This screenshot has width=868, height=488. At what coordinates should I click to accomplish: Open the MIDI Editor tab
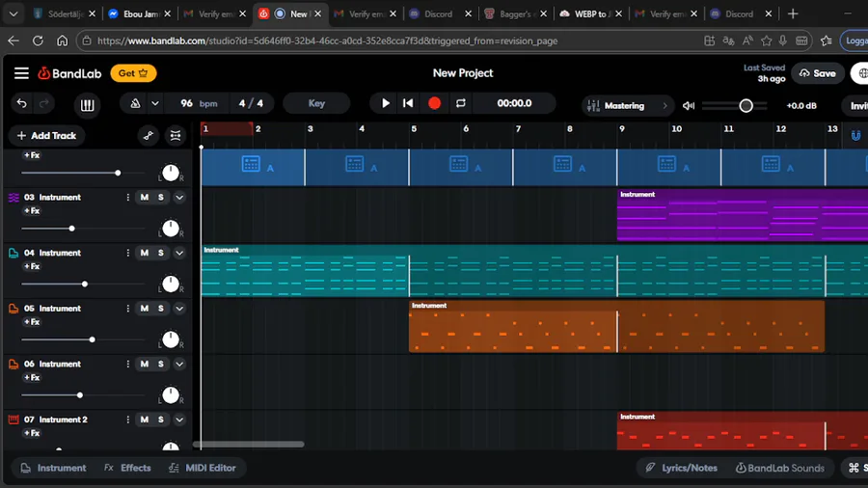pos(203,468)
